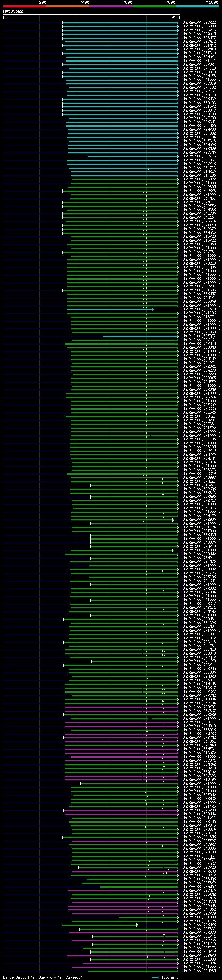Select hit UniRef100_B9SVZ3

199,867
